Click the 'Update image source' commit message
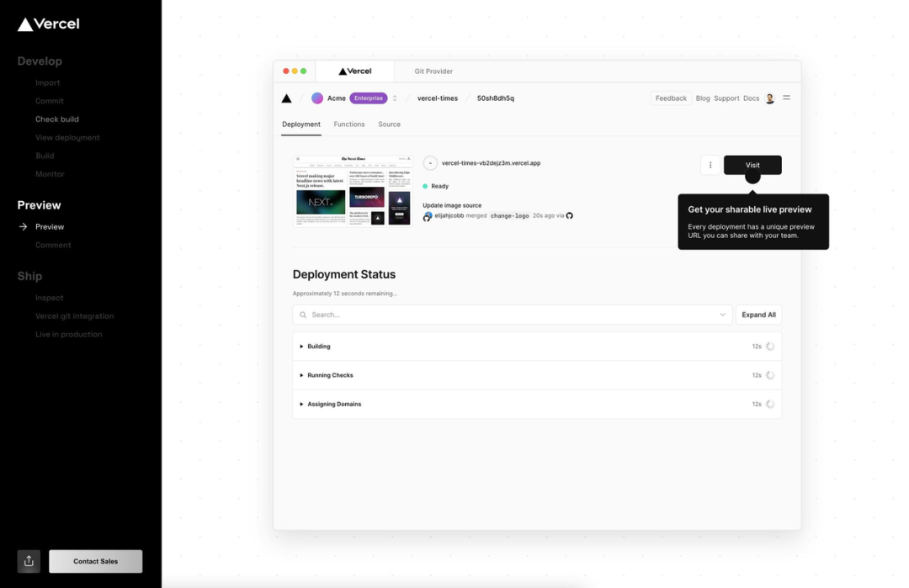This screenshot has width=909, height=588. click(452, 205)
